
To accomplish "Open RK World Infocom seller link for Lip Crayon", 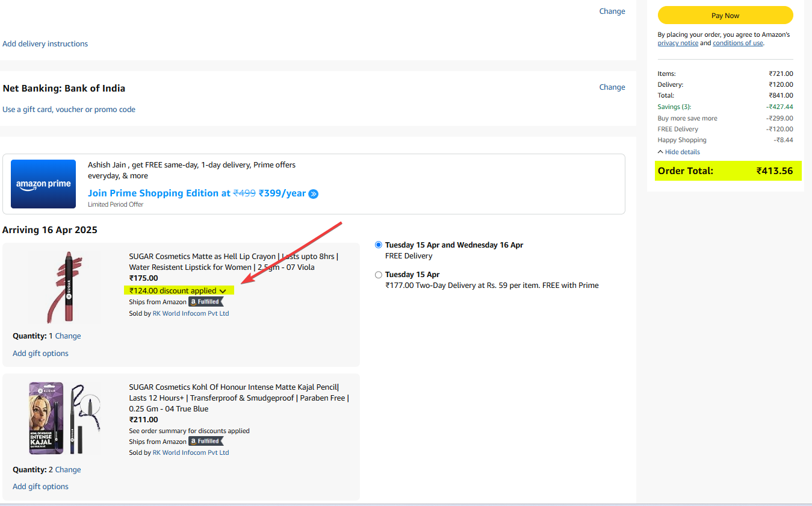I will click(x=191, y=313).
